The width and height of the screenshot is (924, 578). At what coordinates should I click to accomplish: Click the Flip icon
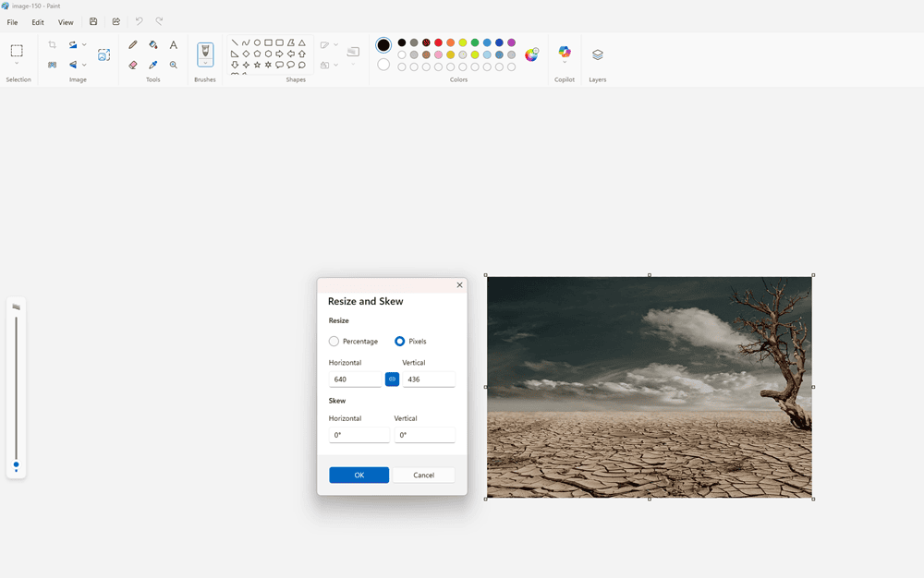[x=73, y=65]
